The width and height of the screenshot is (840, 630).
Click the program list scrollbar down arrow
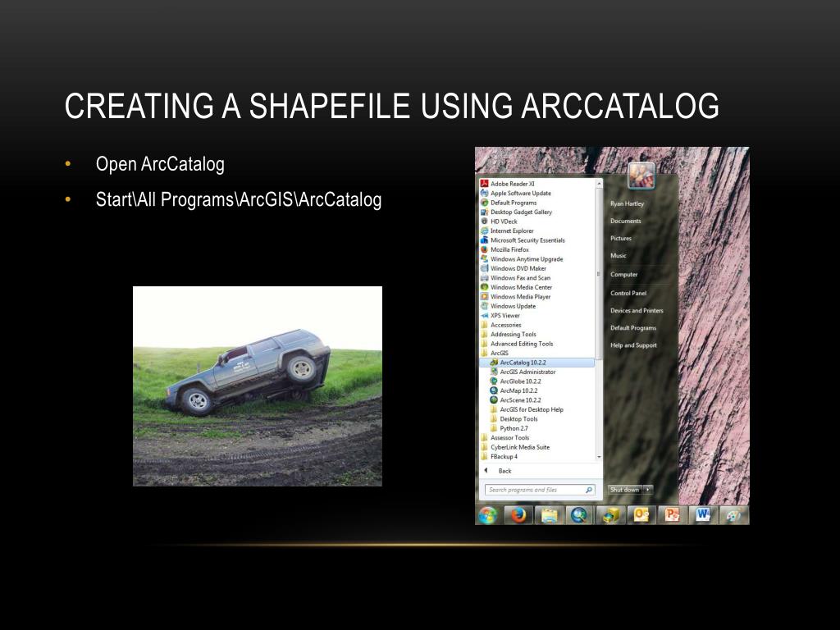pyautogui.click(x=599, y=457)
